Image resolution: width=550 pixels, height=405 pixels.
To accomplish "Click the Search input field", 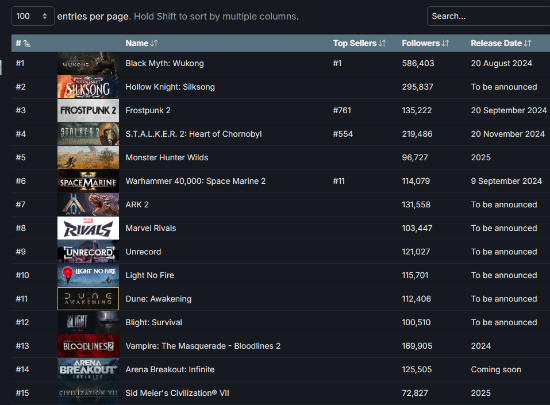I will [488, 16].
